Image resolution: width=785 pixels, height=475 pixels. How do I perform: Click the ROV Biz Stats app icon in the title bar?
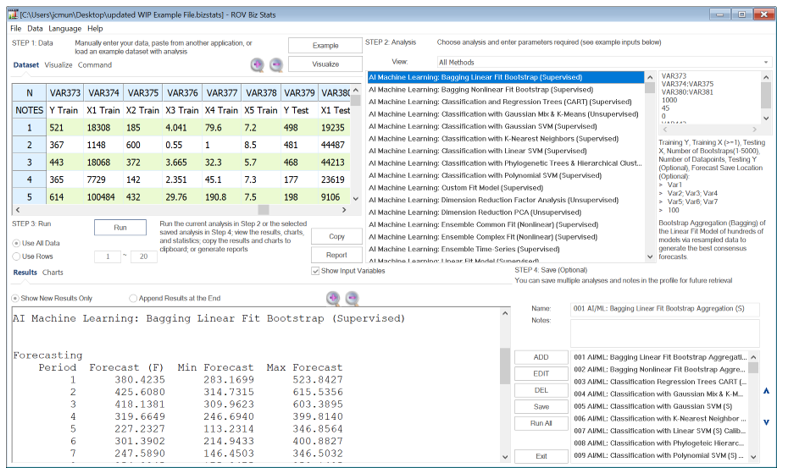[x=13, y=15]
